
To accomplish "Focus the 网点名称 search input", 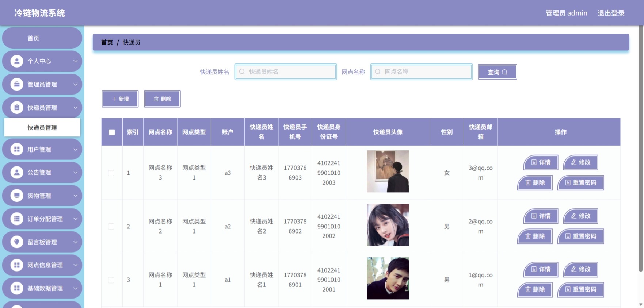I will 422,72.
